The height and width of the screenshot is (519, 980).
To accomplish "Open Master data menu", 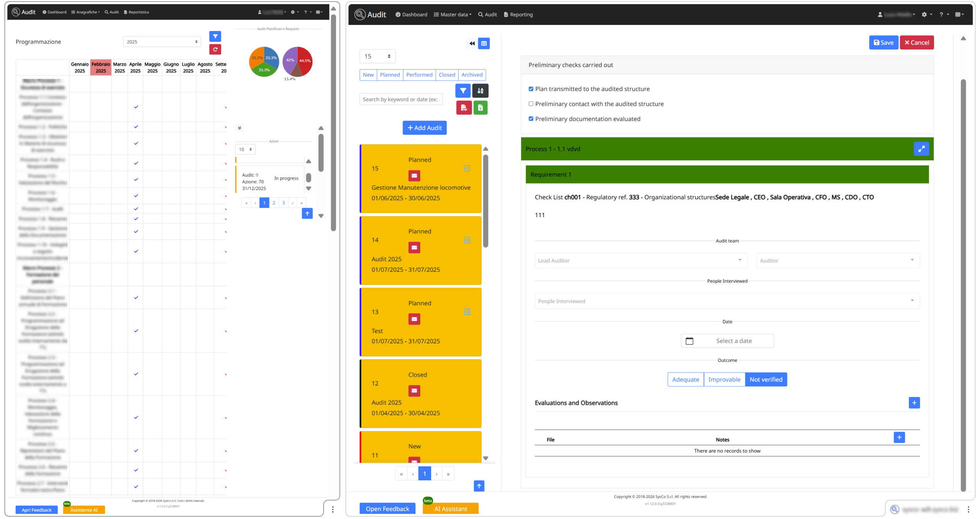I will [452, 15].
